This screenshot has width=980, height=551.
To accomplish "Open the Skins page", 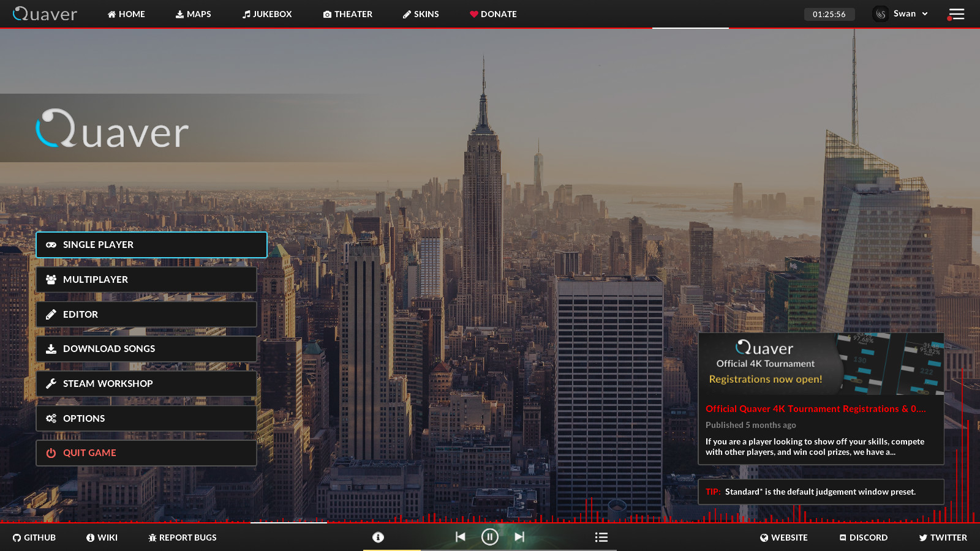I will pos(421,14).
